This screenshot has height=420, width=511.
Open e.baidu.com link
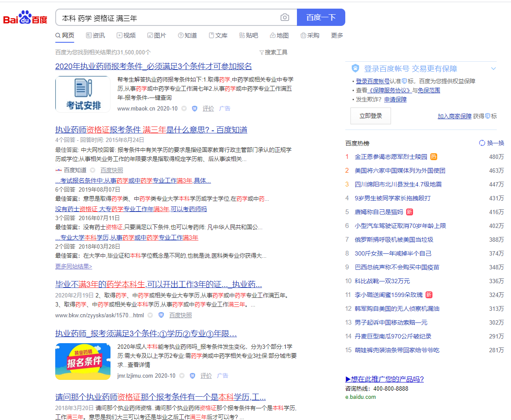[x=360, y=397]
